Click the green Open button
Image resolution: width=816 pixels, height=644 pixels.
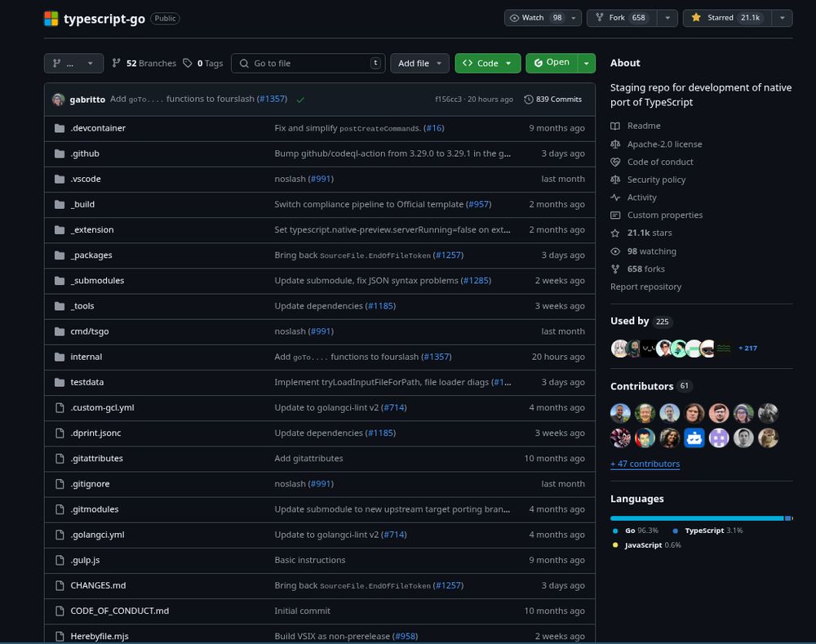(552, 63)
